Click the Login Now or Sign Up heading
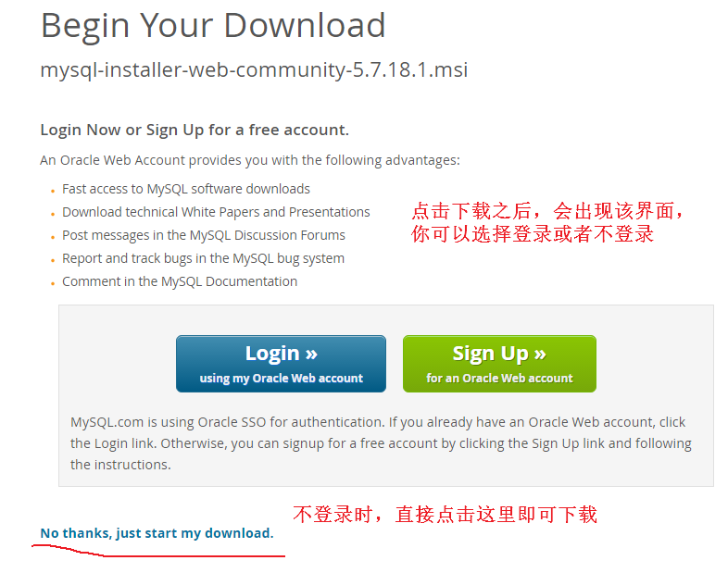 click(195, 130)
